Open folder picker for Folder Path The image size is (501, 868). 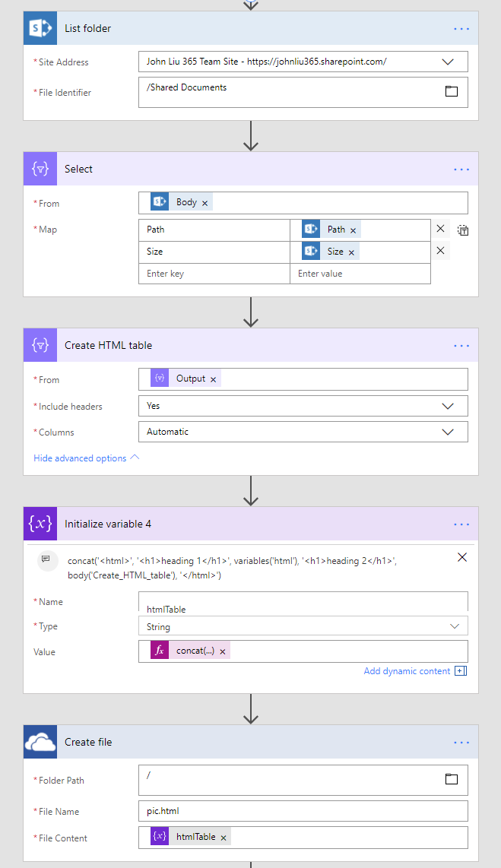point(451,779)
